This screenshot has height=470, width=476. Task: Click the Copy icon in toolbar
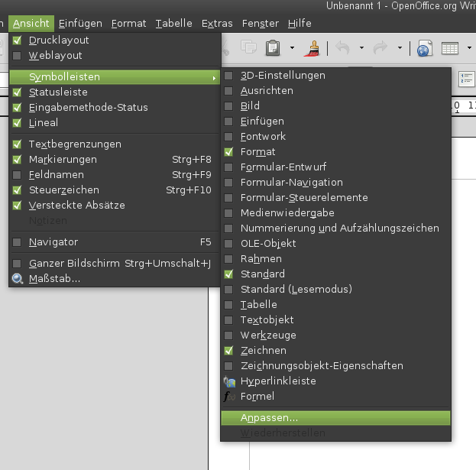tap(248, 47)
